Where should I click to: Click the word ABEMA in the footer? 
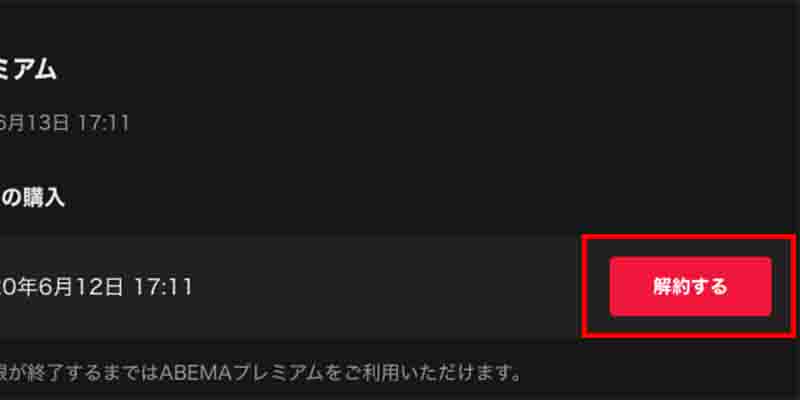pyautogui.click(x=193, y=374)
